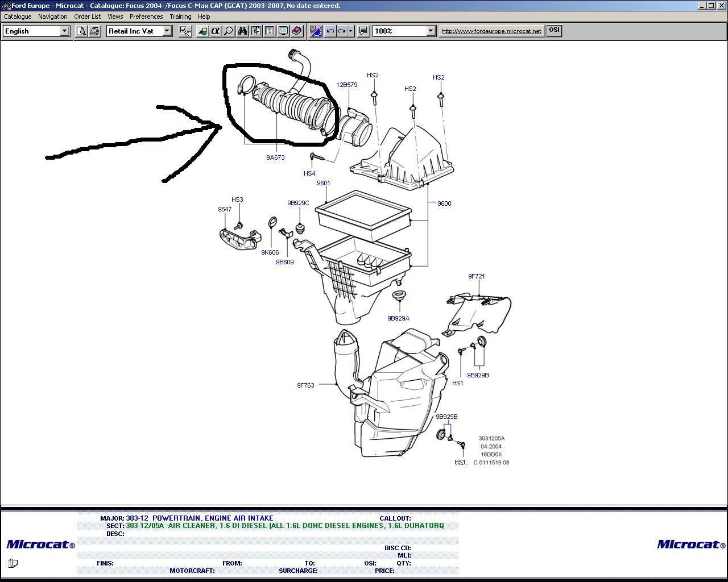Click the binoculars find icon
The height and width of the screenshot is (582, 728).
point(243,31)
